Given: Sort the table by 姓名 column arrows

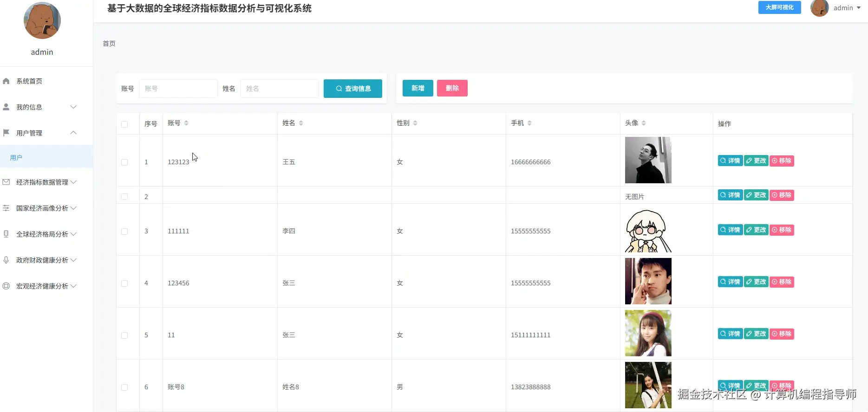Looking at the screenshot, I should pos(301,123).
